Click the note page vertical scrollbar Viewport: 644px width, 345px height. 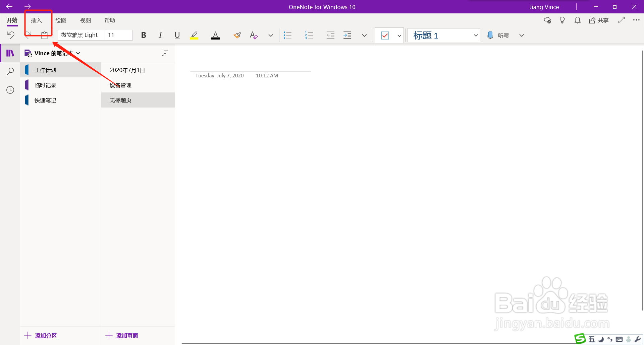[x=642, y=181]
